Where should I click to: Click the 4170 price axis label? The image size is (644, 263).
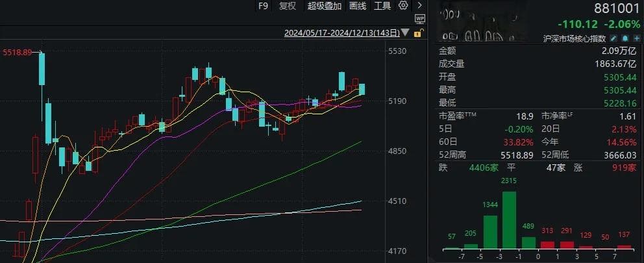[397, 251]
